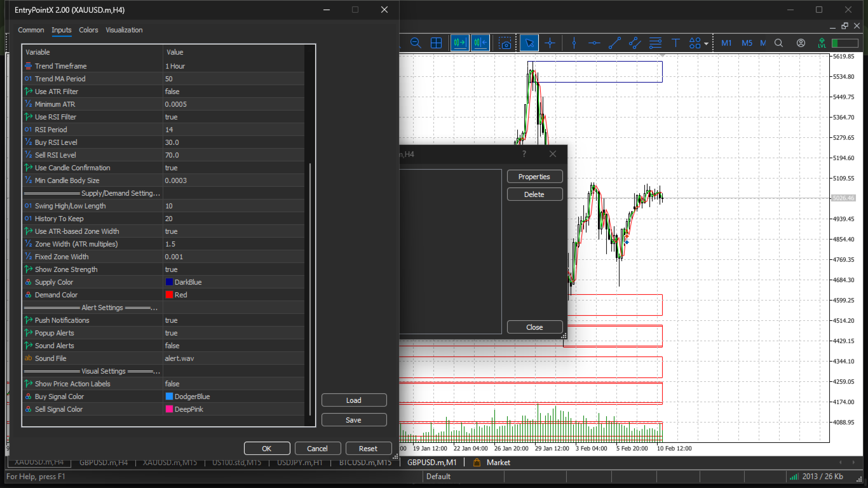Select Use RSI Filter value true
The height and width of the screenshot is (488, 868).
[x=234, y=117]
